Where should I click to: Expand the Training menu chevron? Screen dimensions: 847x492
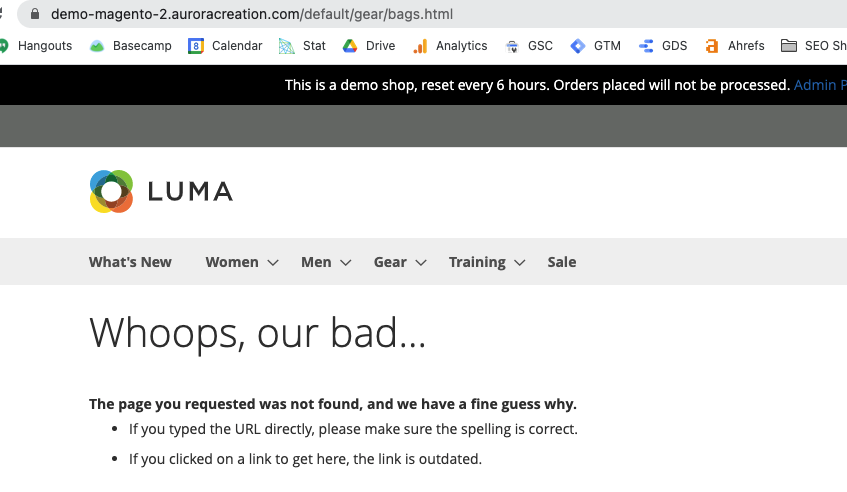[520, 263]
